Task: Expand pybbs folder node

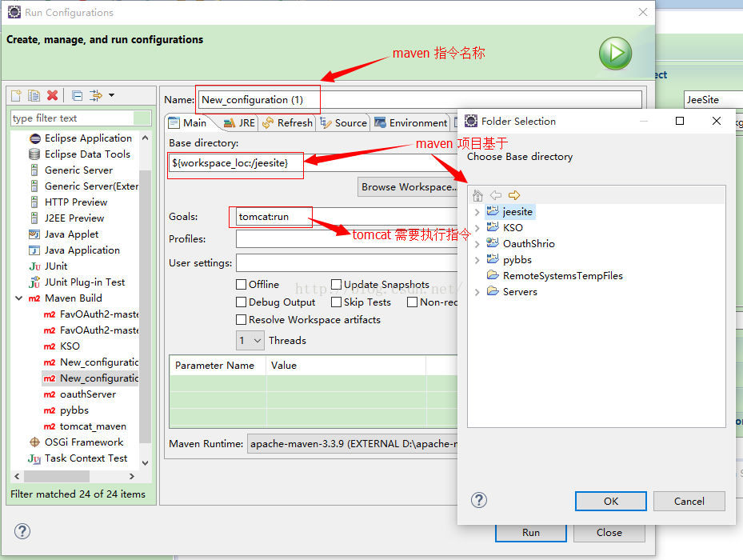Action: (477, 260)
